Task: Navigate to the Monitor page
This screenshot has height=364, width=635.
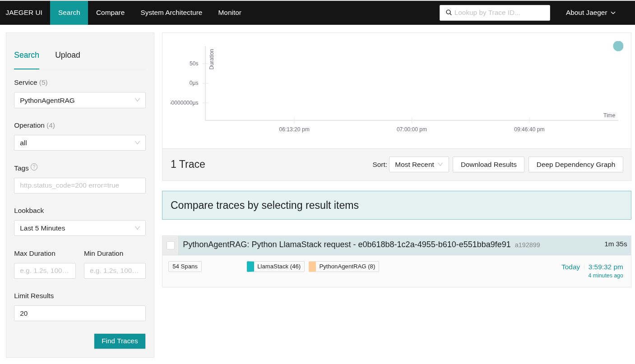Action: 230,13
